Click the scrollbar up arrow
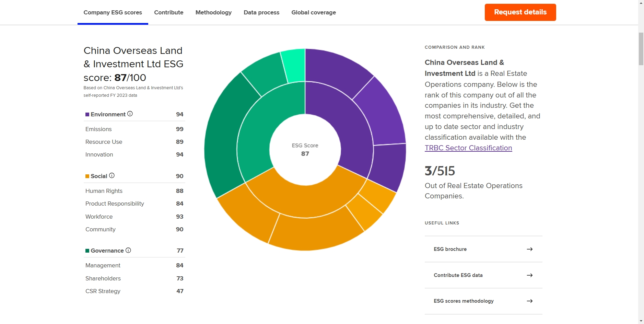 [641, 3]
